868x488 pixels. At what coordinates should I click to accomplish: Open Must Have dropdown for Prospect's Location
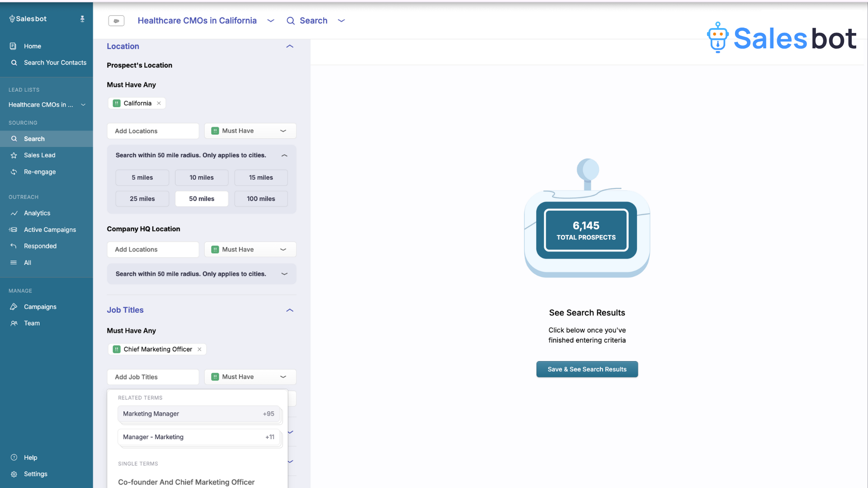(250, 131)
